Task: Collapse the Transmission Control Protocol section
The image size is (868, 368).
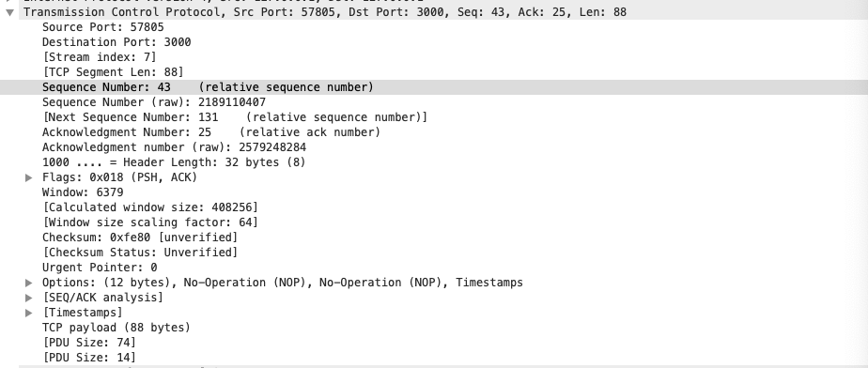Action: (9, 12)
